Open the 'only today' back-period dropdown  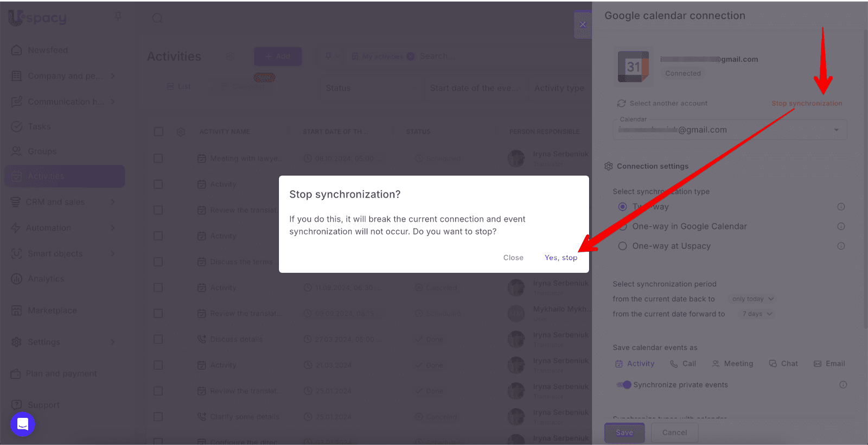(x=753, y=299)
